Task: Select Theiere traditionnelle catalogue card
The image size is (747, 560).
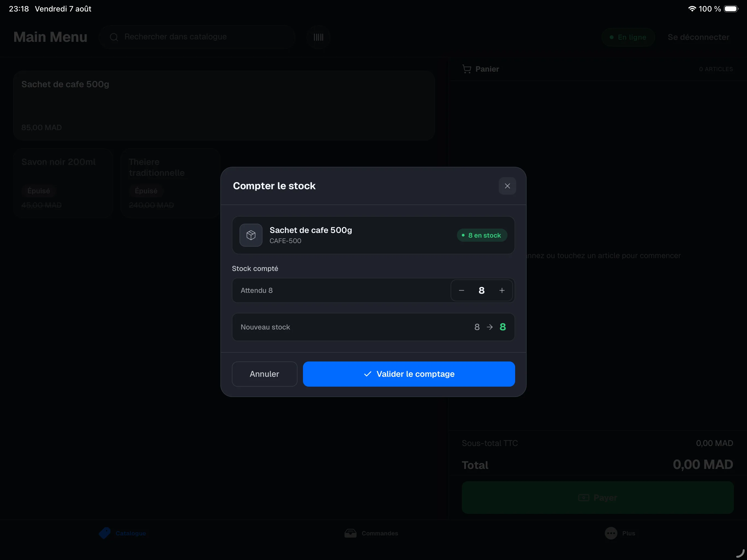Action: pyautogui.click(x=170, y=183)
